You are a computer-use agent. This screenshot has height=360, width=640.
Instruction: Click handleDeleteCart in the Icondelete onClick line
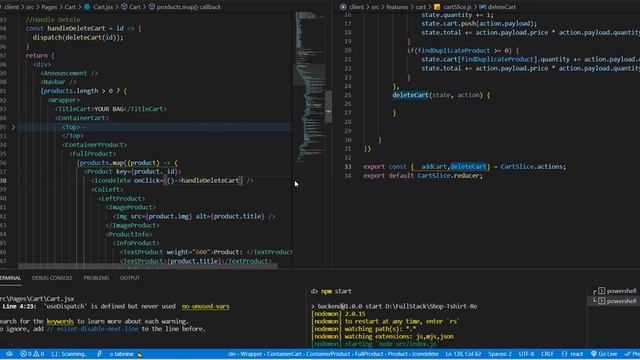tap(210, 180)
